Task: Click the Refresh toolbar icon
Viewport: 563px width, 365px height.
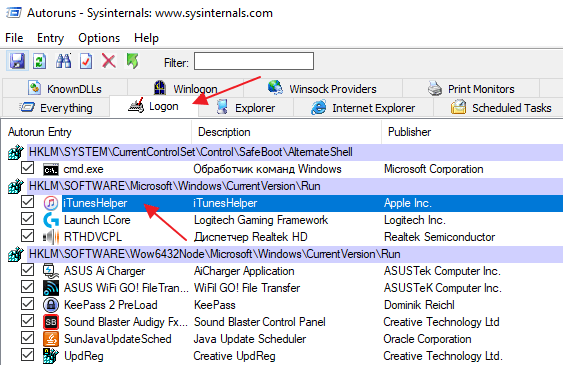Action: click(x=39, y=61)
